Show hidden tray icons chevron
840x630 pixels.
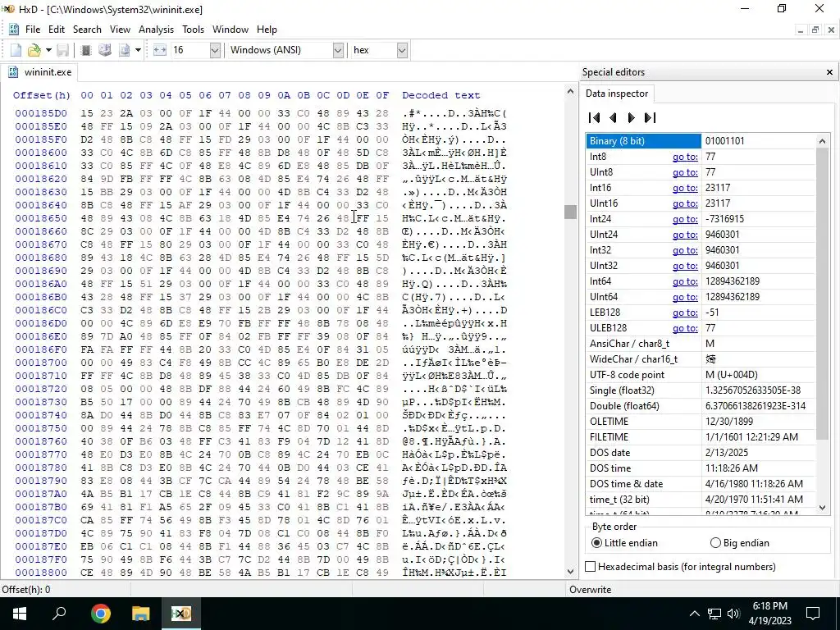[694, 614]
